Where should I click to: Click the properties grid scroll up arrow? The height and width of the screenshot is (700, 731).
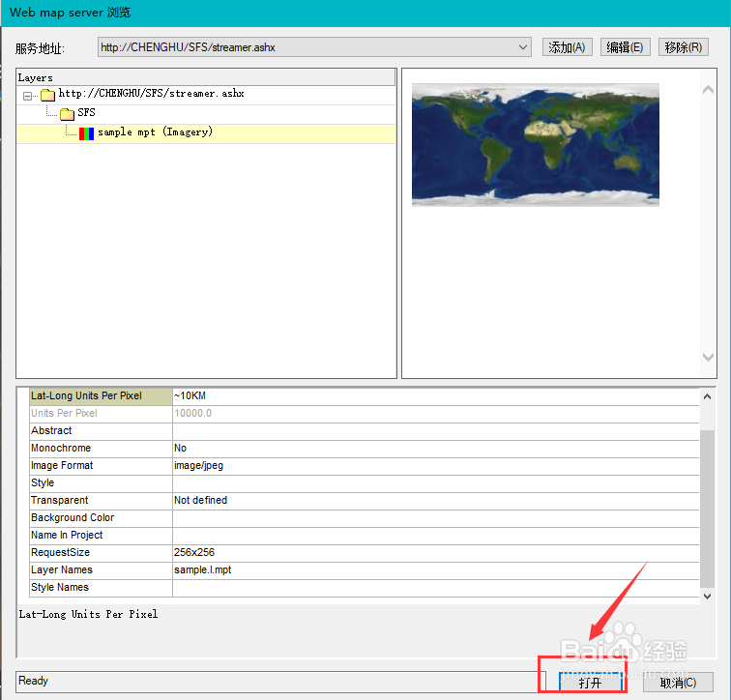point(707,396)
